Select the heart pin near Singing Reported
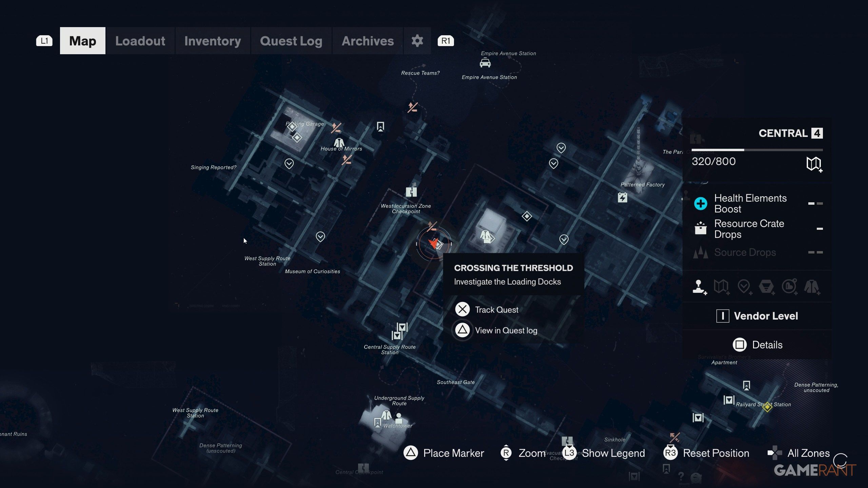The image size is (868, 488). [289, 164]
